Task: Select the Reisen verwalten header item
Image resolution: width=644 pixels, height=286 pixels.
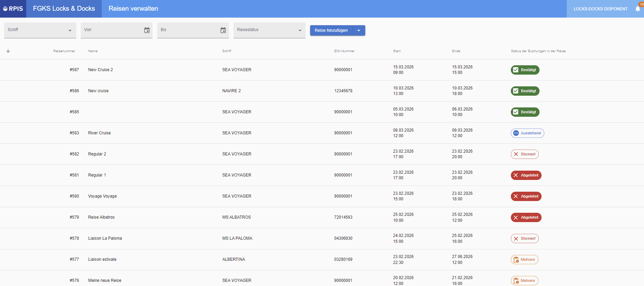Action: click(x=133, y=9)
